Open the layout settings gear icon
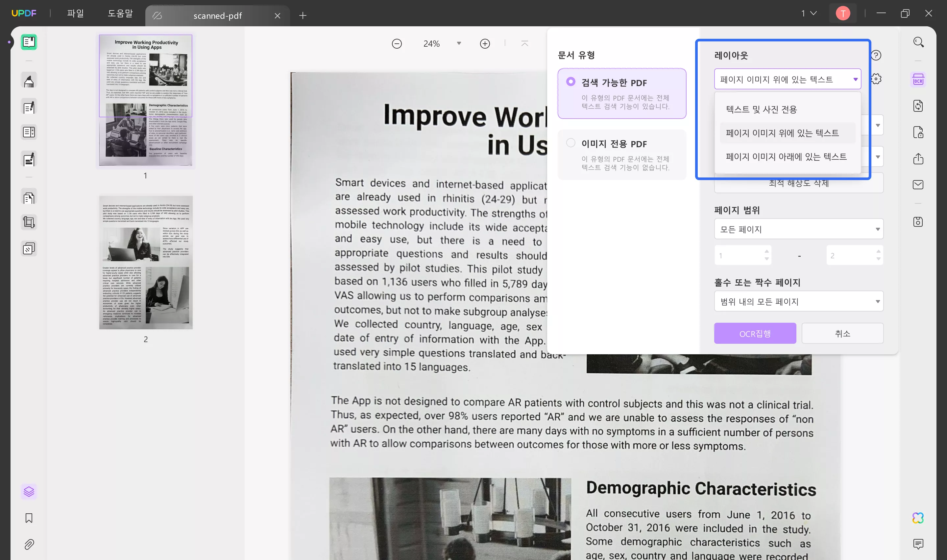947x560 pixels. (x=876, y=79)
